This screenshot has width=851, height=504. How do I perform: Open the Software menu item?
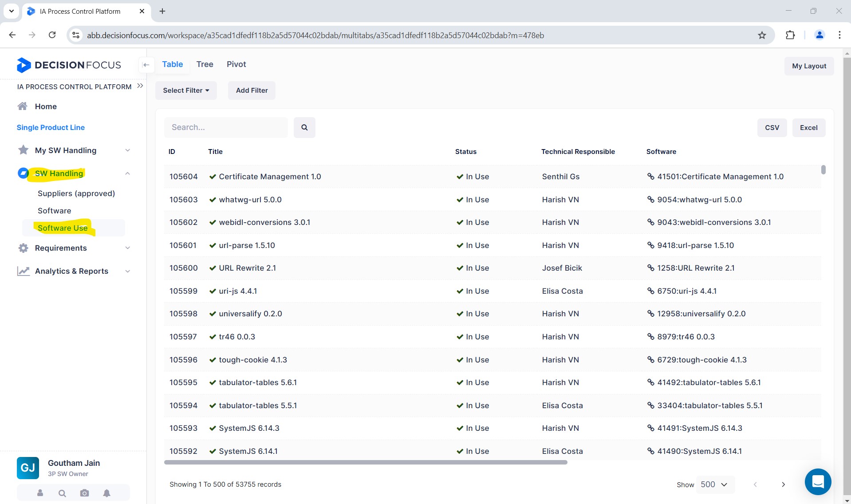coord(54,211)
